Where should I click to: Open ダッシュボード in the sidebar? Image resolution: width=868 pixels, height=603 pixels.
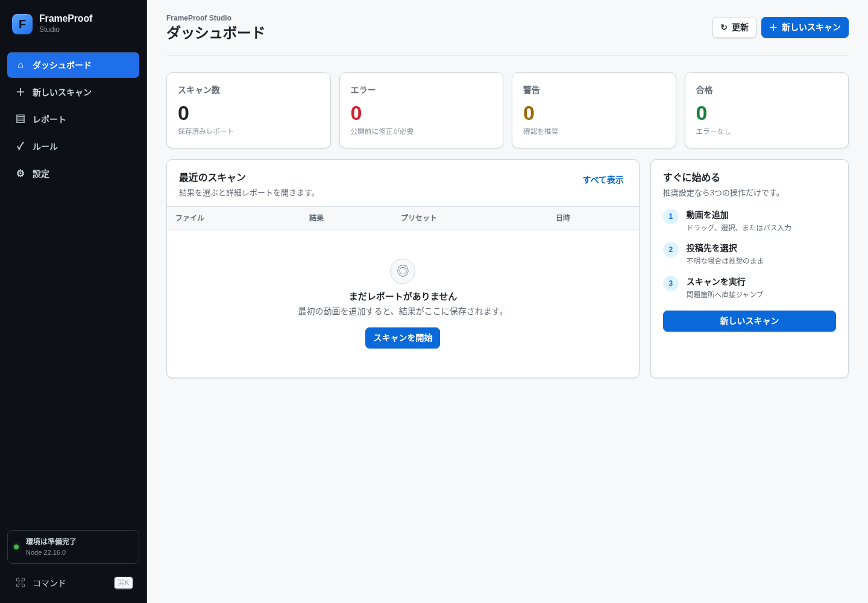pos(73,65)
